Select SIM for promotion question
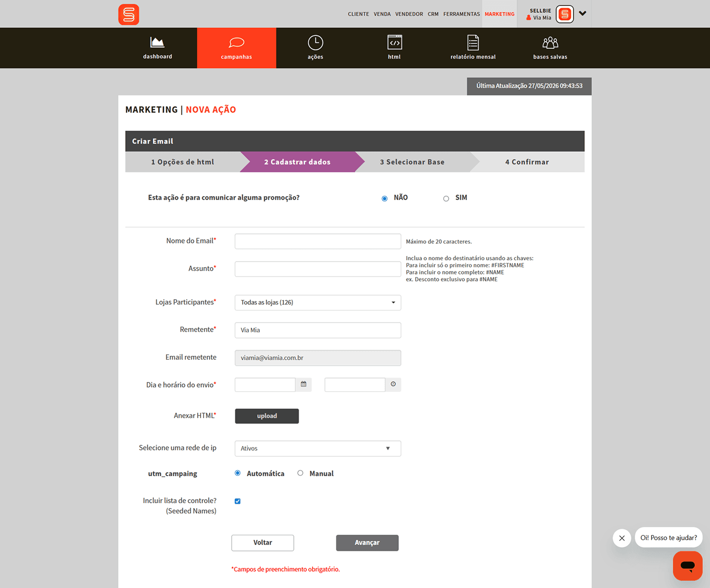Image resolution: width=710 pixels, height=588 pixels. point(446,199)
